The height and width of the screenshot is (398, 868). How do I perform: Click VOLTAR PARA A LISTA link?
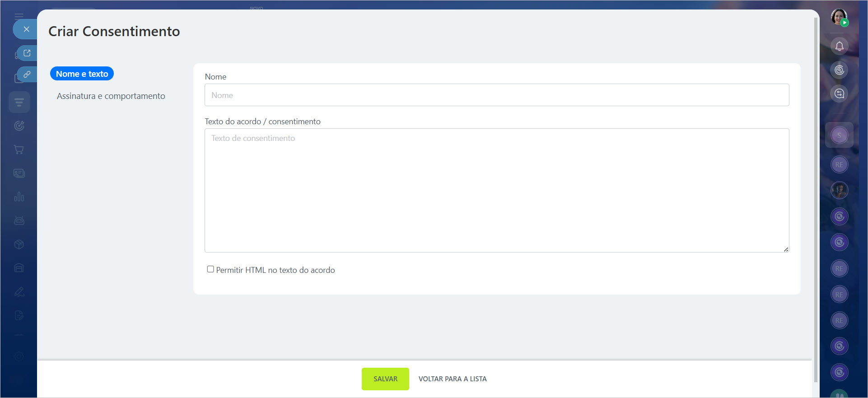pos(453,379)
